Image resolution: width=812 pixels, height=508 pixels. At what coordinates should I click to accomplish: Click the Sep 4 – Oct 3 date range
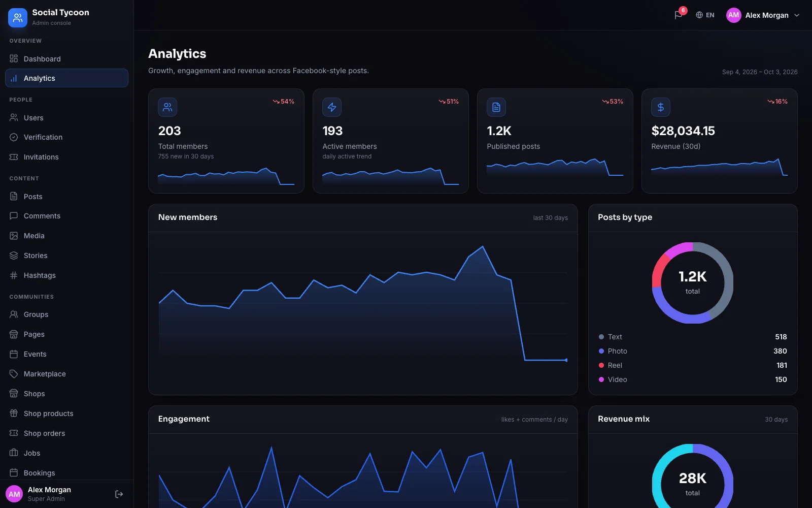pyautogui.click(x=760, y=72)
